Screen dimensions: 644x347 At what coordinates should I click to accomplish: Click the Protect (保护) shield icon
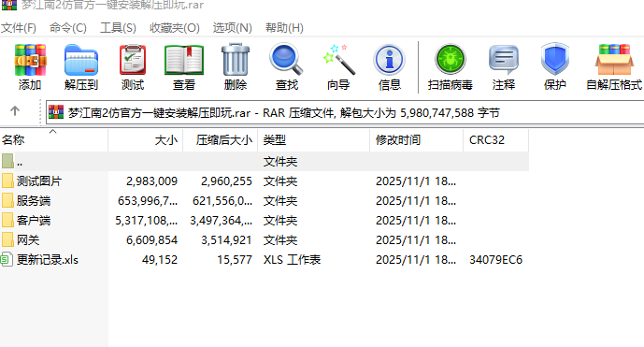[555, 60]
